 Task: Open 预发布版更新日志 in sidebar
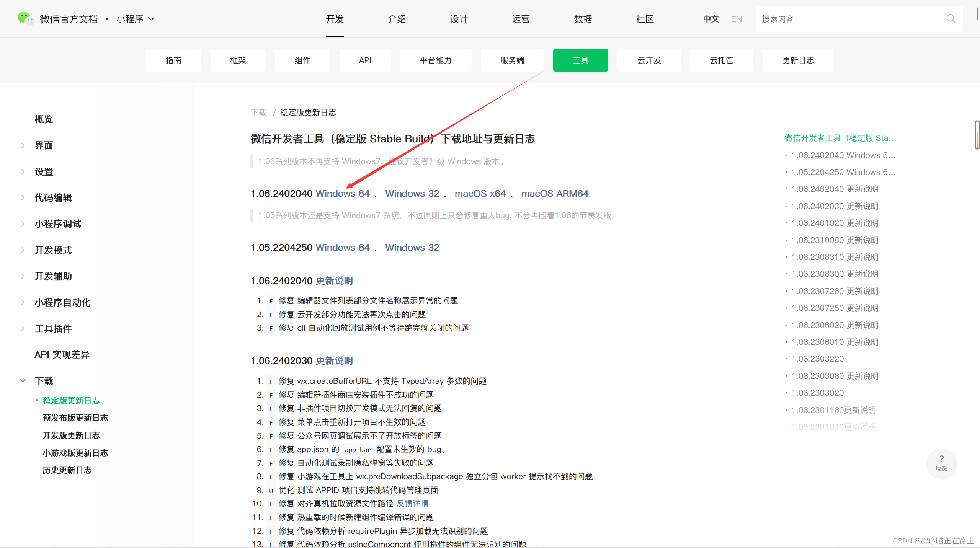75,418
